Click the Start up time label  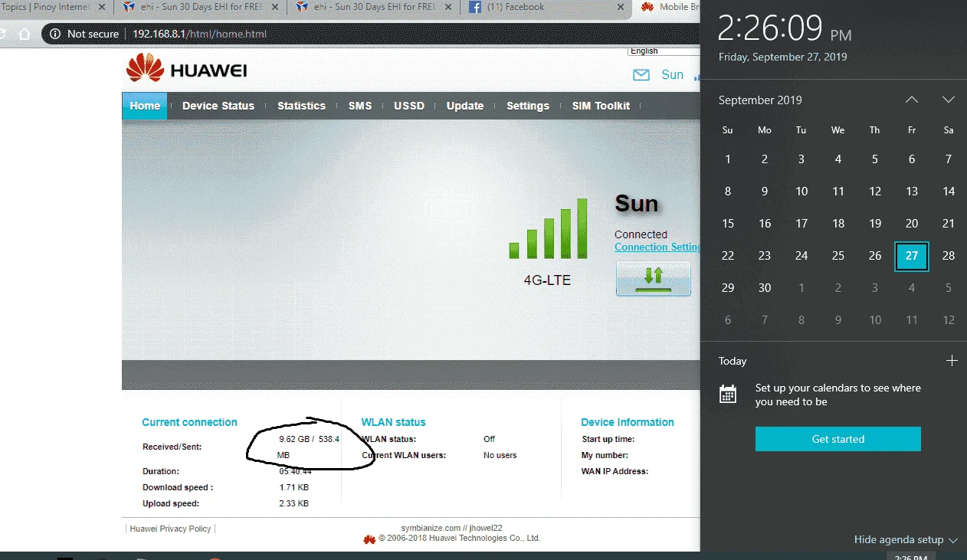pos(608,439)
